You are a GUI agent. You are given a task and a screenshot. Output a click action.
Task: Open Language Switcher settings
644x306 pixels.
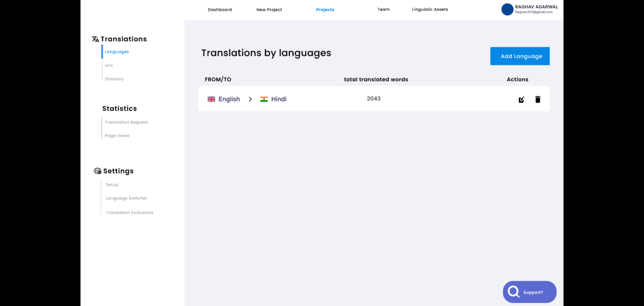(126, 198)
